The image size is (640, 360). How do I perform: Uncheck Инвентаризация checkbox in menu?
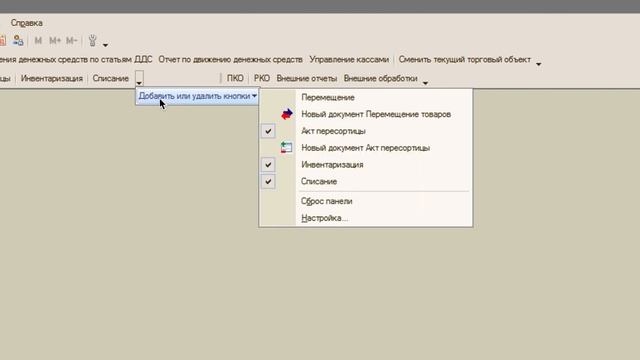coord(268,164)
